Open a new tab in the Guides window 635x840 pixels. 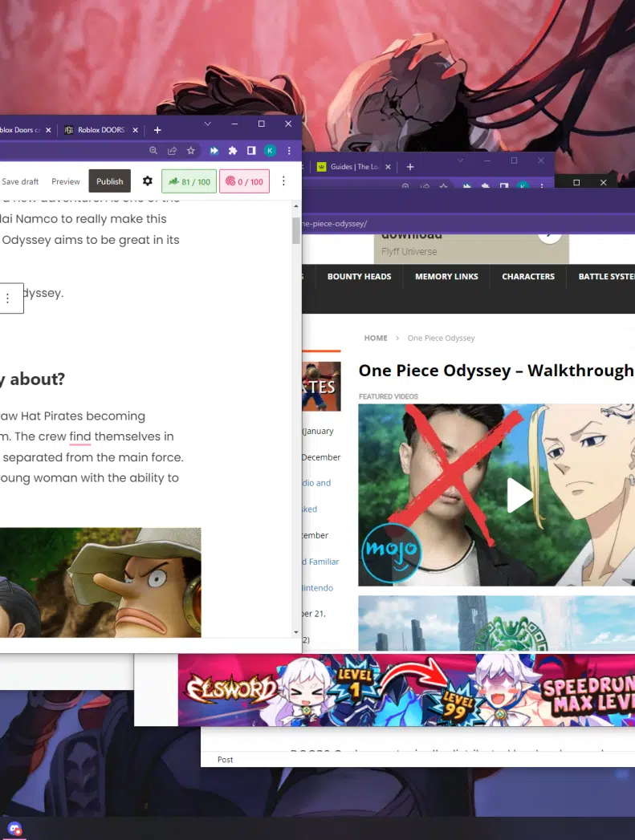(x=410, y=167)
